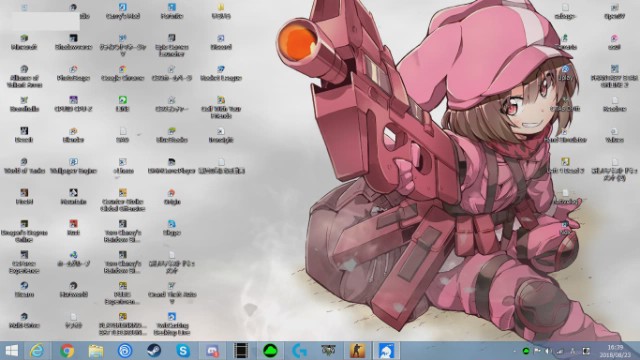Screen dimensions: 640x360
Task: Open Grand Theft Auto V desktop shortcut
Action: click(171, 293)
